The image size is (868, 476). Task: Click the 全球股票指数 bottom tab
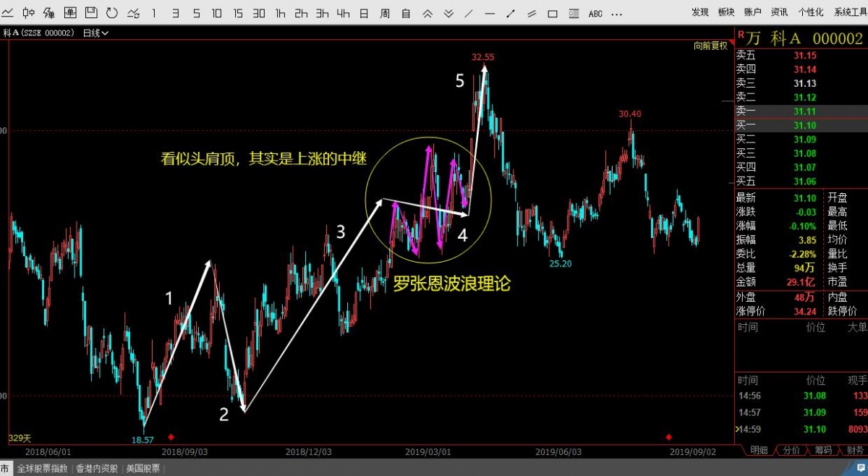click(43, 469)
